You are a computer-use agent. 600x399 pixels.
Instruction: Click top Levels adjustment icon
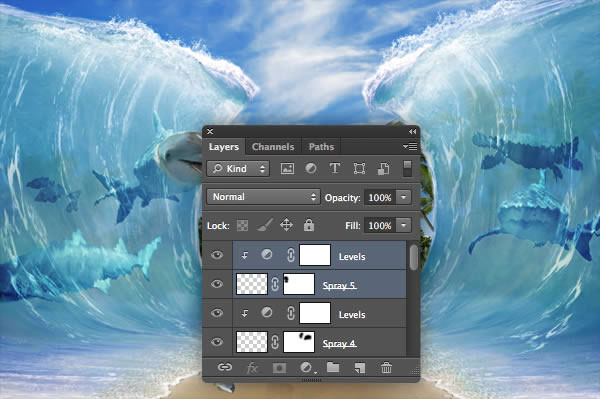point(267,254)
